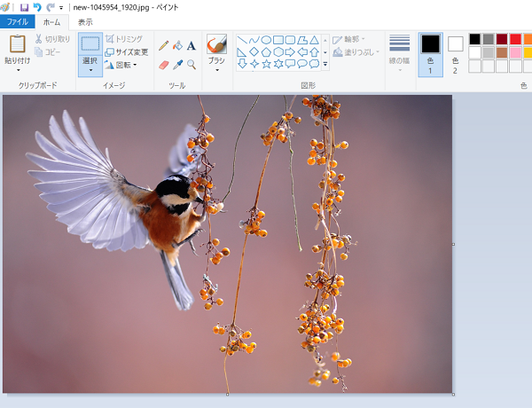532x408 pixels.
Task: Click the Undo arrow in title bar
Action: (x=37, y=7)
